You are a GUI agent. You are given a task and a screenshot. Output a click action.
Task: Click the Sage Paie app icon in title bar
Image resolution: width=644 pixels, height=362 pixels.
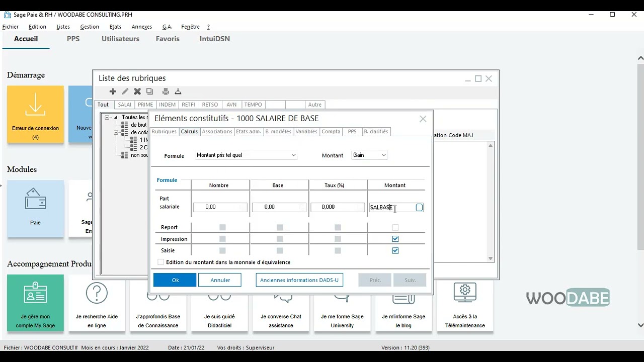pyautogui.click(x=7, y=15)
